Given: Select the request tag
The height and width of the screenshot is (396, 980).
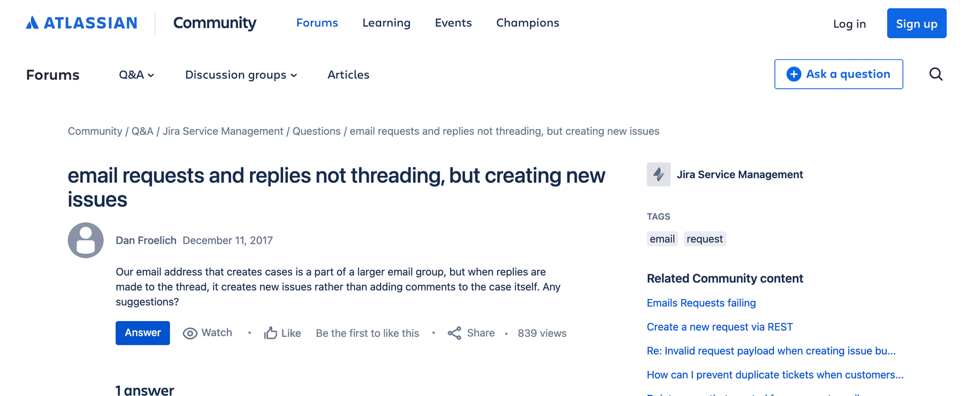Looking at the screenshot, I should [x=704, y=239].
